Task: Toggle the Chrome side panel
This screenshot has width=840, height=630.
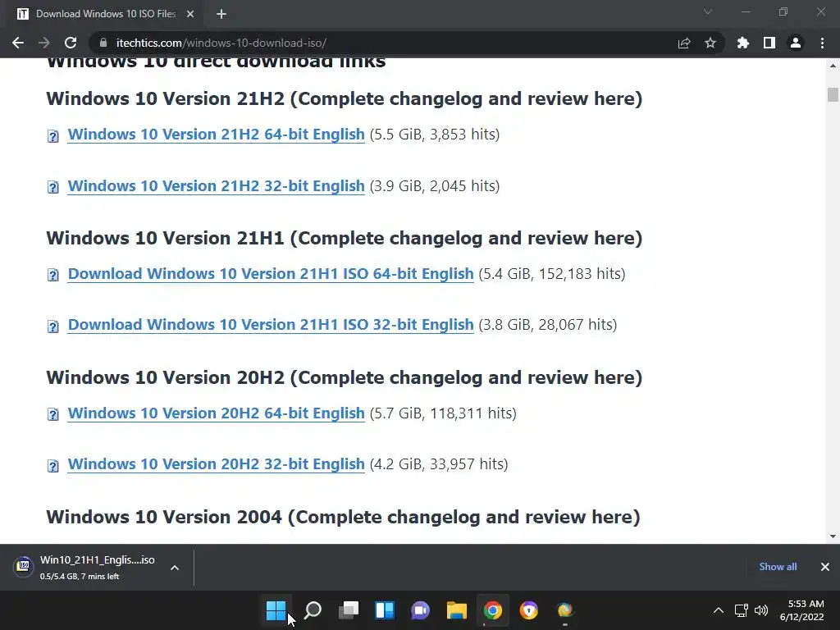Action: pyautogui.click(x=769, y=43)
